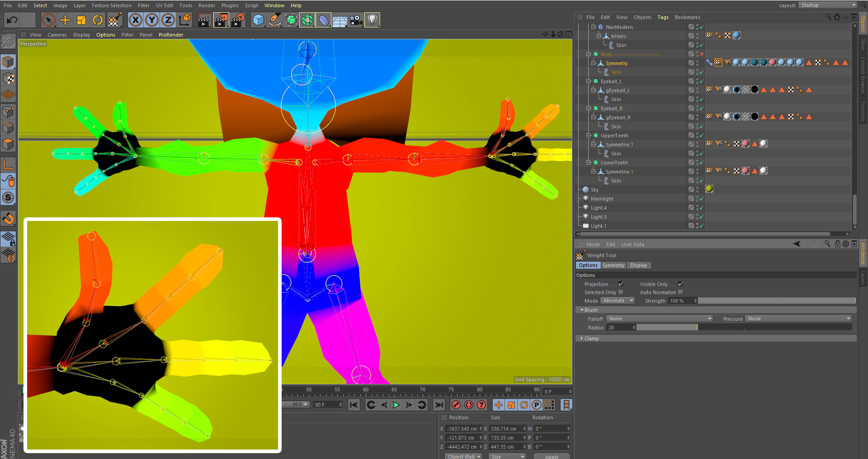
Task: Render to Picture Viewer
Action: [x=221, y=20]
